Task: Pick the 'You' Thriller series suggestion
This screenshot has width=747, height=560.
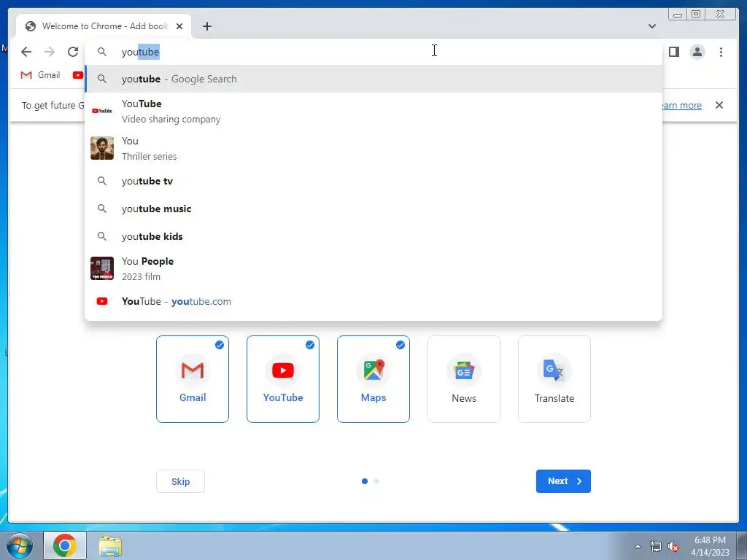Action: pos(373,148)
